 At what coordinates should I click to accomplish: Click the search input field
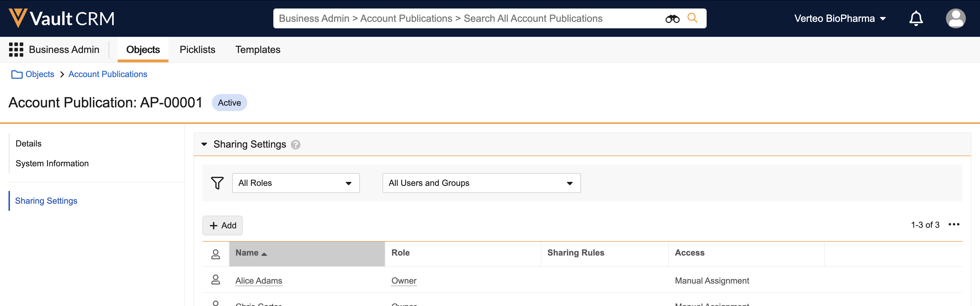457,18
